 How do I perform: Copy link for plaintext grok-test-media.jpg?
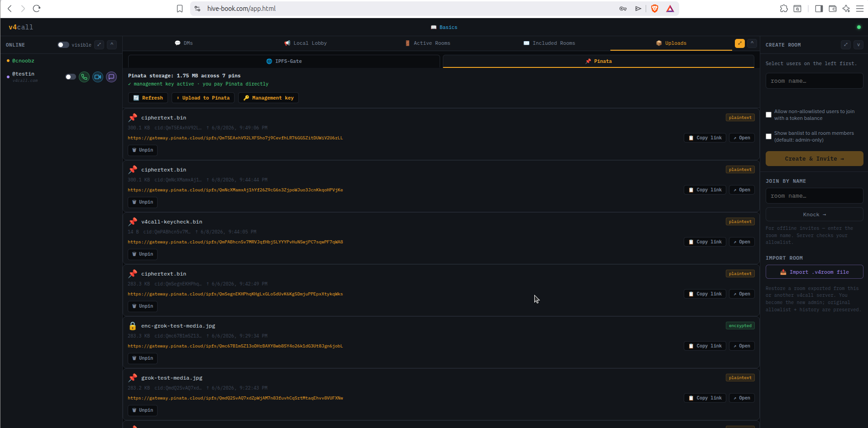(705, 398)
